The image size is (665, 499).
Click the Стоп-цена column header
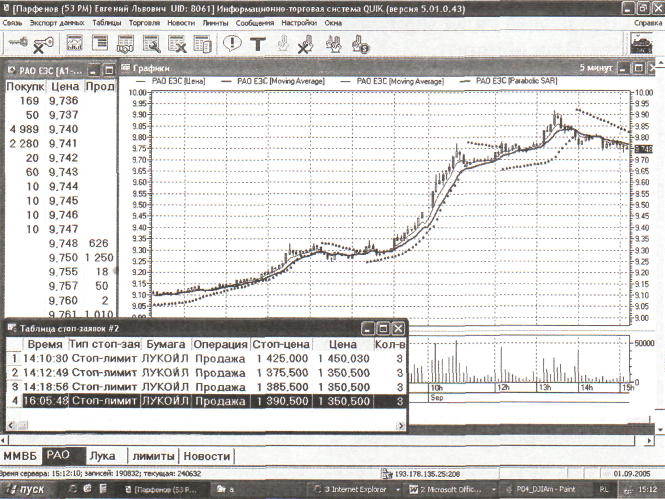(x=281, y=344)
